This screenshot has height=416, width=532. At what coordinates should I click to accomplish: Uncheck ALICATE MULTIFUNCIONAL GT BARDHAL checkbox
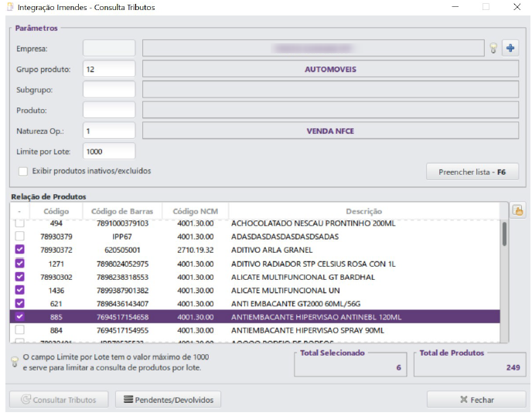coord(19,277)
